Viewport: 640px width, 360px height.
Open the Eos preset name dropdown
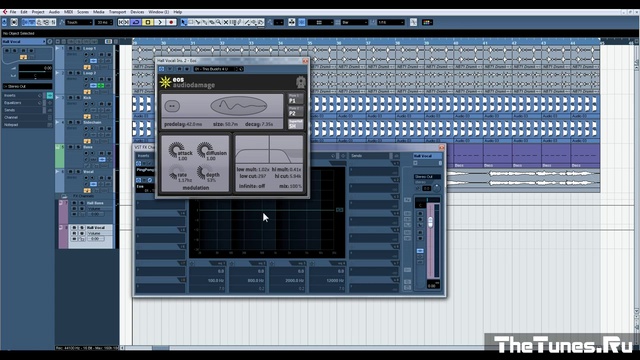(216, 69)
